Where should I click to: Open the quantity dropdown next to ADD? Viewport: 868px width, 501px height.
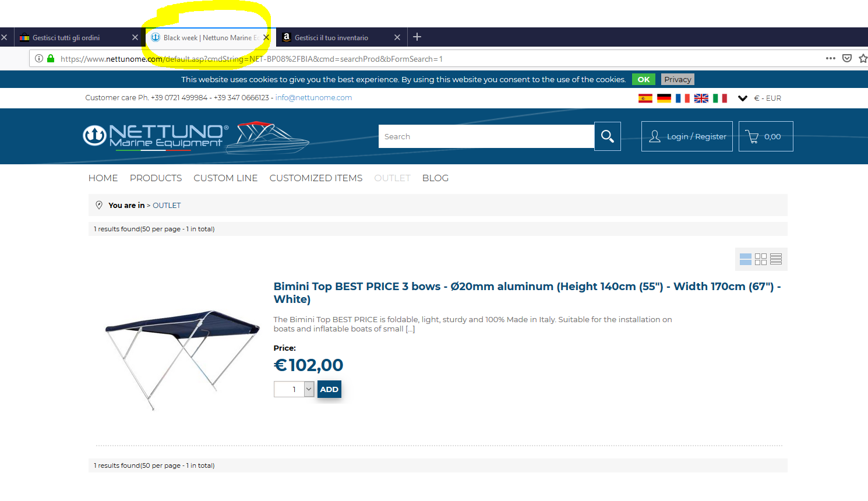click(x=309, y=389)
